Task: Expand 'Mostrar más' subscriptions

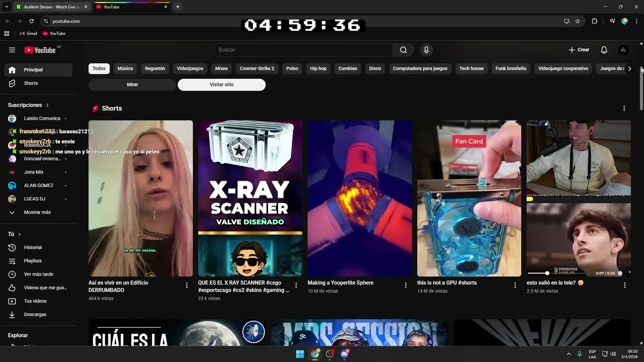Action: click(38, 212)
